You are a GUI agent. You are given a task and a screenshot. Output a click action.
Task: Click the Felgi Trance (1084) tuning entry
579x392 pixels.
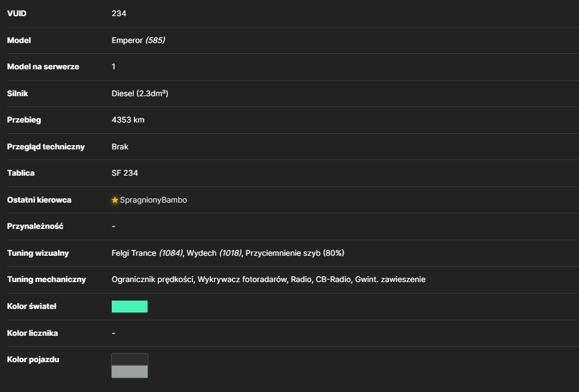148,253
